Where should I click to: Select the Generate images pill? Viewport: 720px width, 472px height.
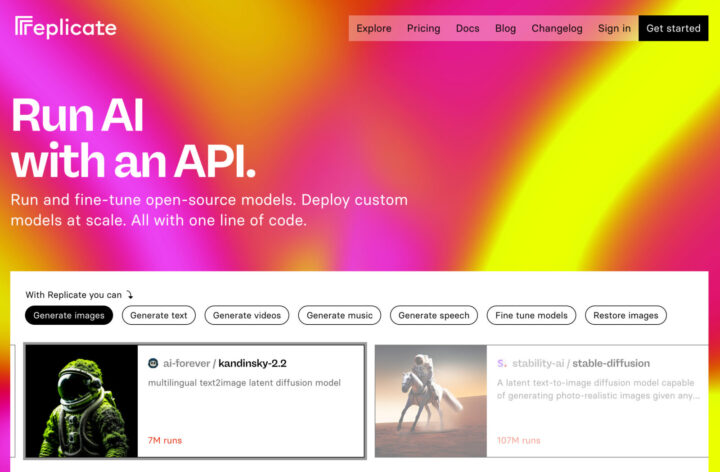click(69, 315)
